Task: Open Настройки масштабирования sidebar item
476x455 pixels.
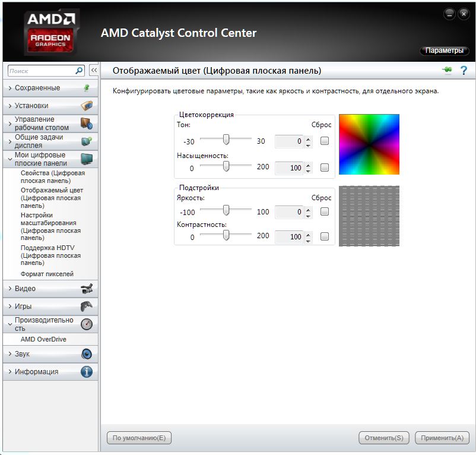Action: pos(50,226)
